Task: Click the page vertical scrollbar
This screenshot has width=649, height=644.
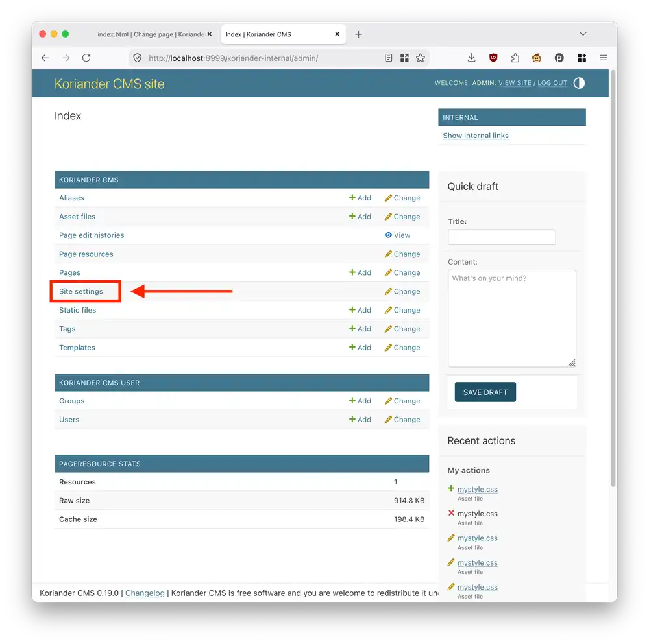Action: 613,279
